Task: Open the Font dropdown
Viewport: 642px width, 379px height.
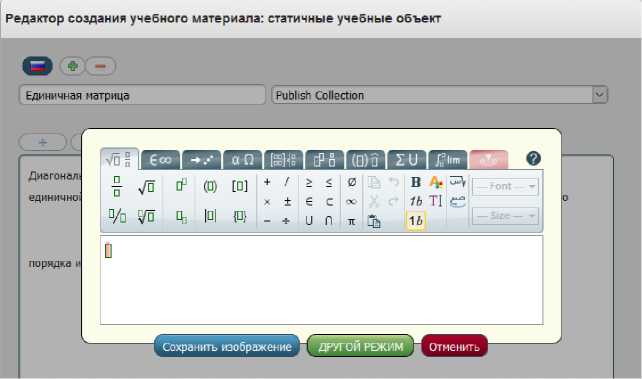Action: click(x=505, y=187)
